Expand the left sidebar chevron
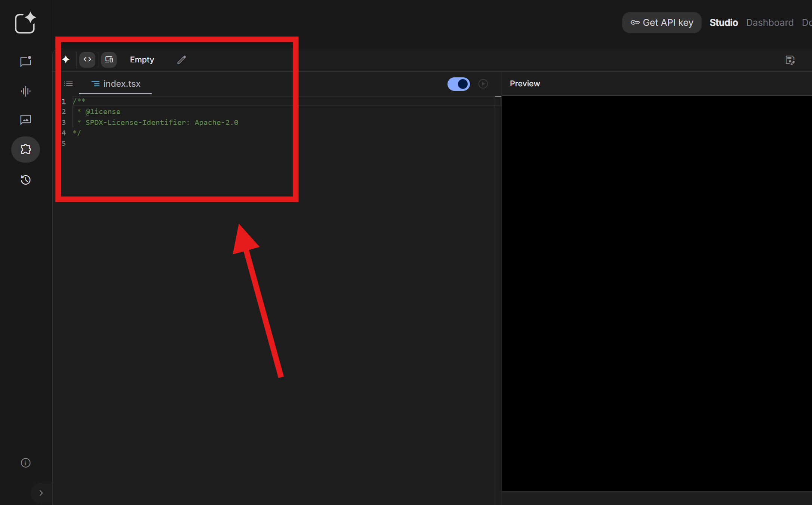Image resolution: width=812 pixels, height=505 pixels. click(x=41, y=493)
